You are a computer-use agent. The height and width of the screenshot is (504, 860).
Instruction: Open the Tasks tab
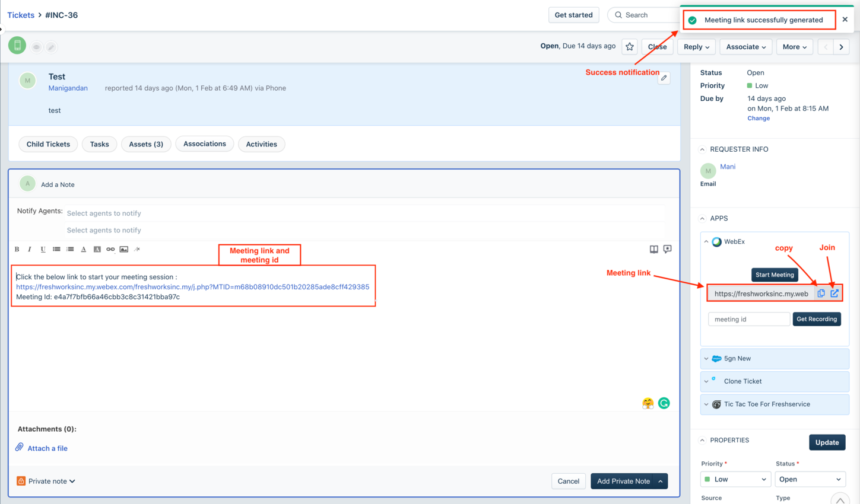click(99, 144)
